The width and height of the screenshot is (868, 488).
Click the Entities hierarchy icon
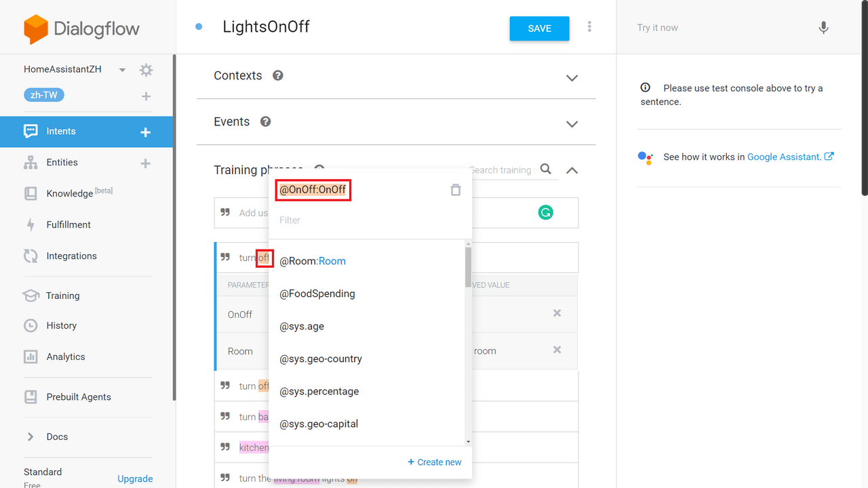31,163
